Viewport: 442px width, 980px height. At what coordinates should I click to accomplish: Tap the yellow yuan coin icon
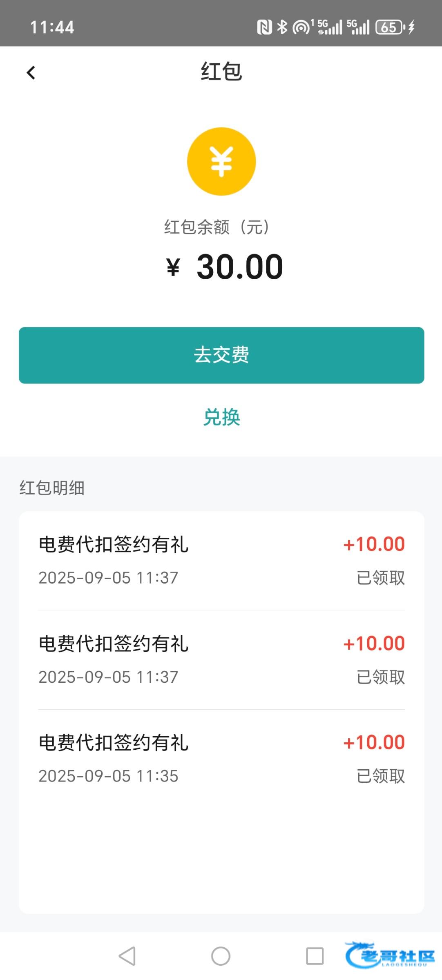click(x=221, y=161)
